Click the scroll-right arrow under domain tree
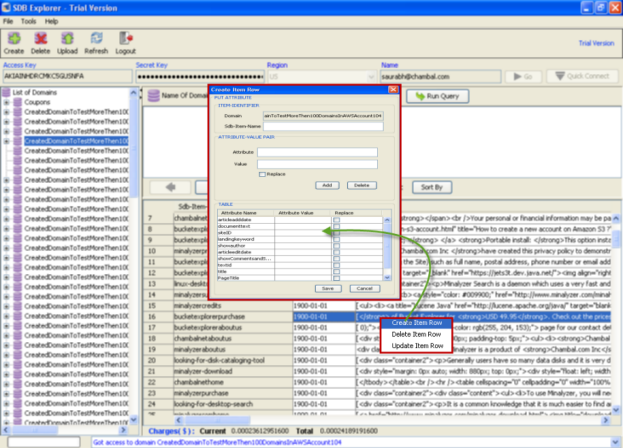This screenshot has width=623, height=448. (x=123, y=430)
